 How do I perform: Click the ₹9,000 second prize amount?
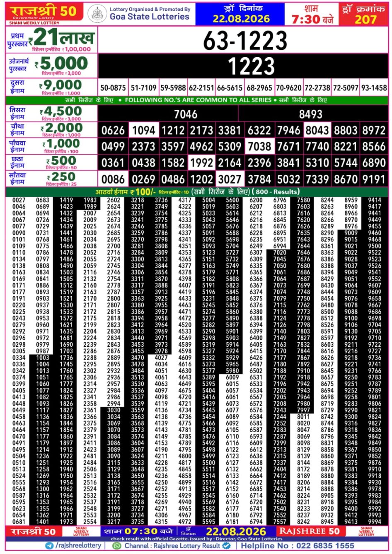coord(60,85)
